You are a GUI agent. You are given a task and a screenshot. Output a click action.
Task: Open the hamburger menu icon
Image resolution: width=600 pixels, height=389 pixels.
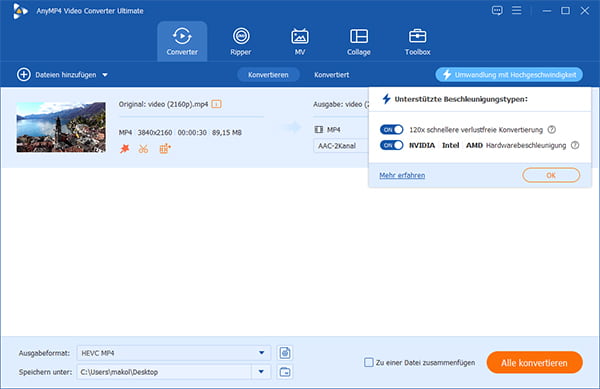(517, 10)
